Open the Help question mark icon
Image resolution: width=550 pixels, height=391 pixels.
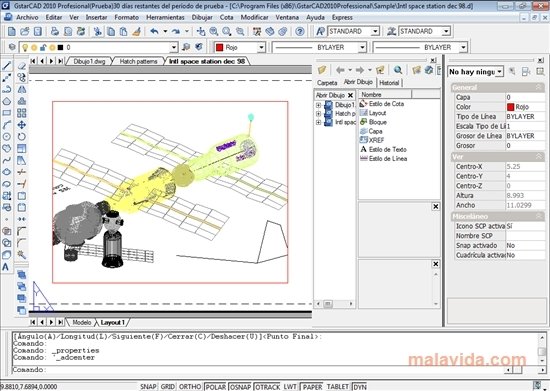pos(300,32)
